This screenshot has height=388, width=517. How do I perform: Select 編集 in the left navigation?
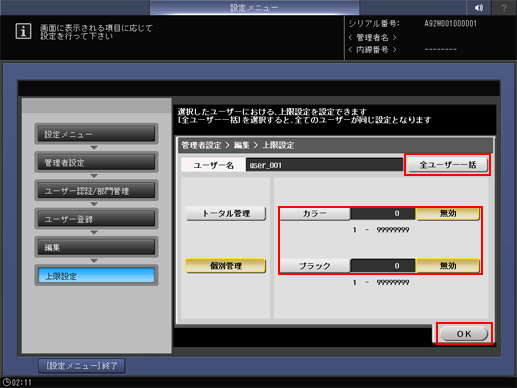pos(96,247)
